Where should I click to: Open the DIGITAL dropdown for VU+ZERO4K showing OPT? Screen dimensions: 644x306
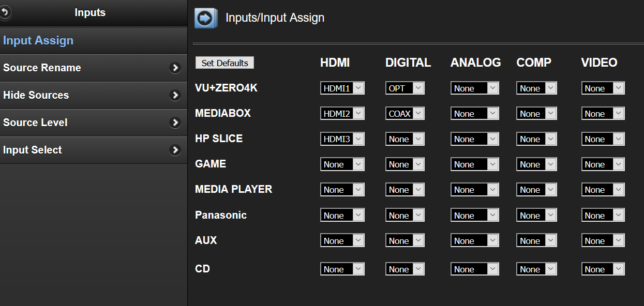[405, 88]
